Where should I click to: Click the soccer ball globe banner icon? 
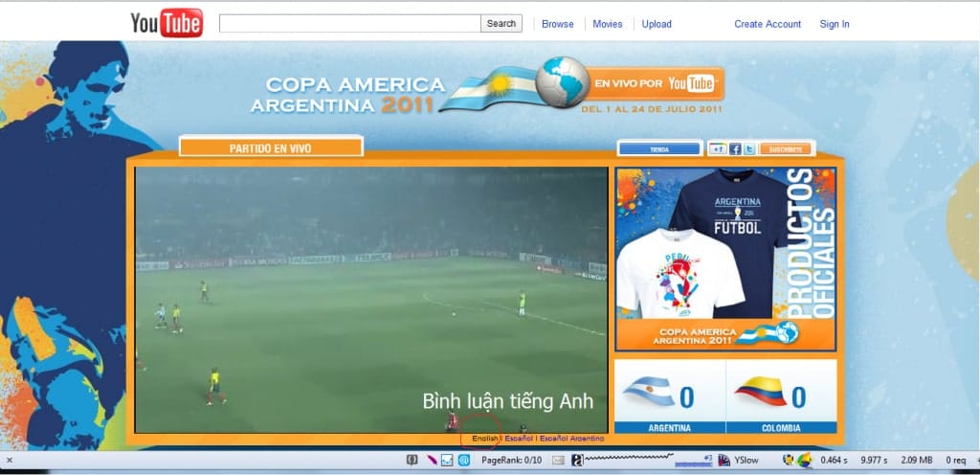pos(563,81)
